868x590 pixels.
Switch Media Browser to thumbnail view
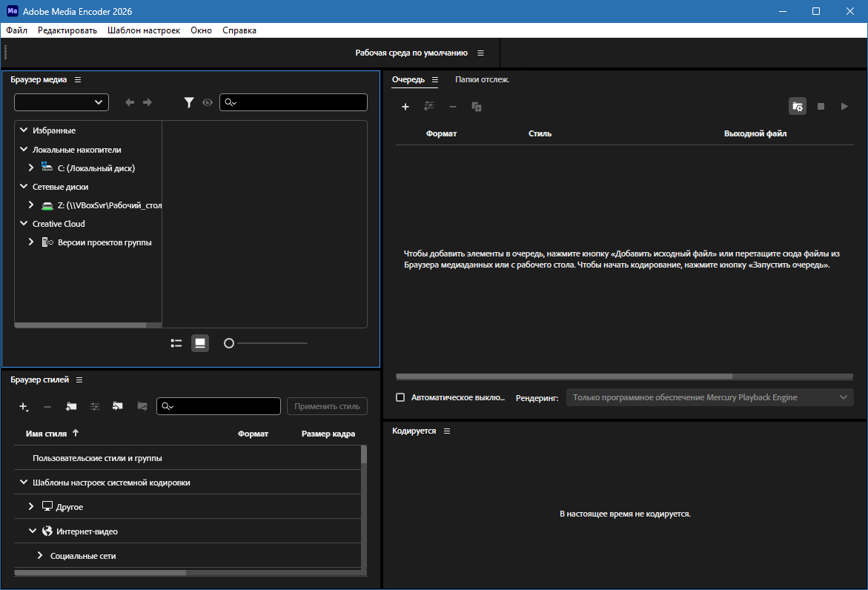200,343
